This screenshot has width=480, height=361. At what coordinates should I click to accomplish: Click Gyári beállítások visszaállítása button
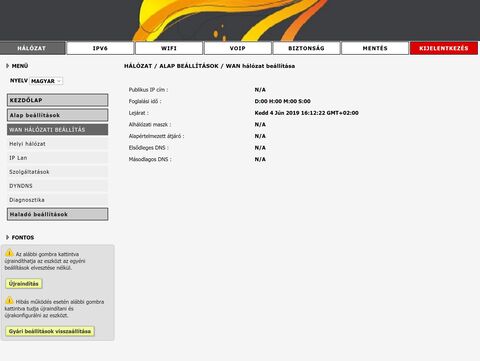(50, 331)
